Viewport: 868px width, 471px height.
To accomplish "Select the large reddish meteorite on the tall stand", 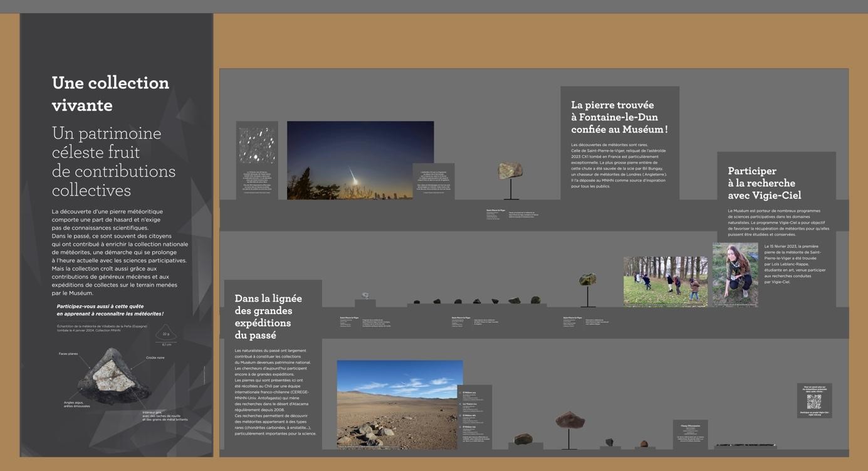I will (570, 429).
